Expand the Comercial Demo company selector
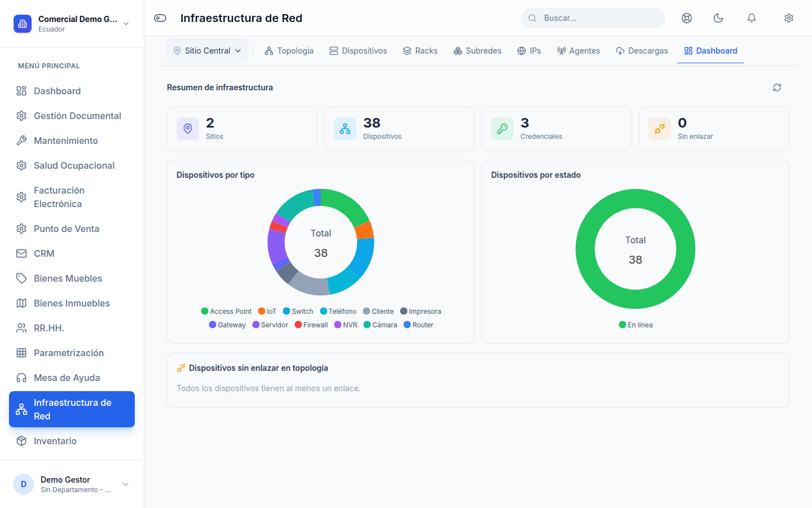Image resolution: width=812 pixels, height=508 pixels. click(72, 24)
